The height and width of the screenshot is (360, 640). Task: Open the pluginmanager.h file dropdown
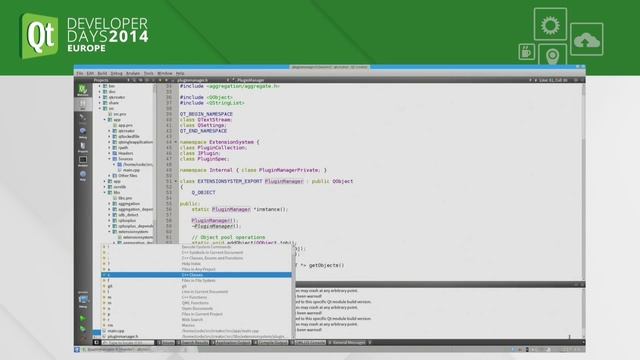(x=203, y=80)
